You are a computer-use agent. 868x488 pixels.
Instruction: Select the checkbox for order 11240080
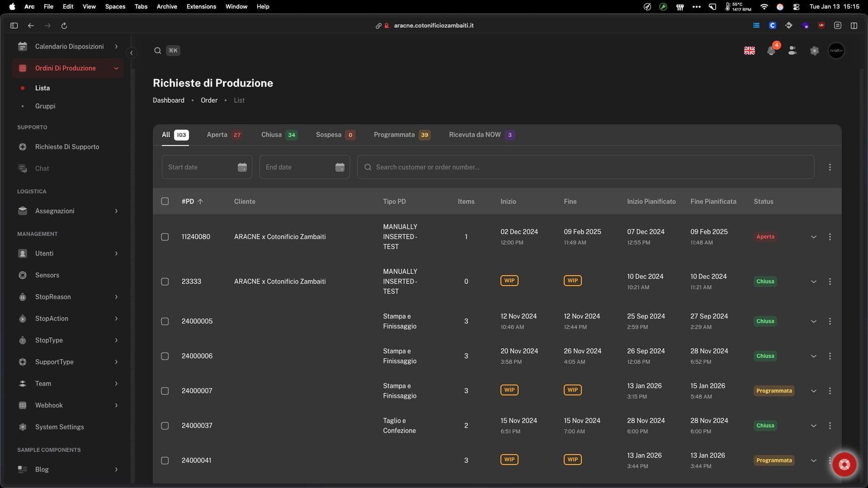(x=165, y=237)
